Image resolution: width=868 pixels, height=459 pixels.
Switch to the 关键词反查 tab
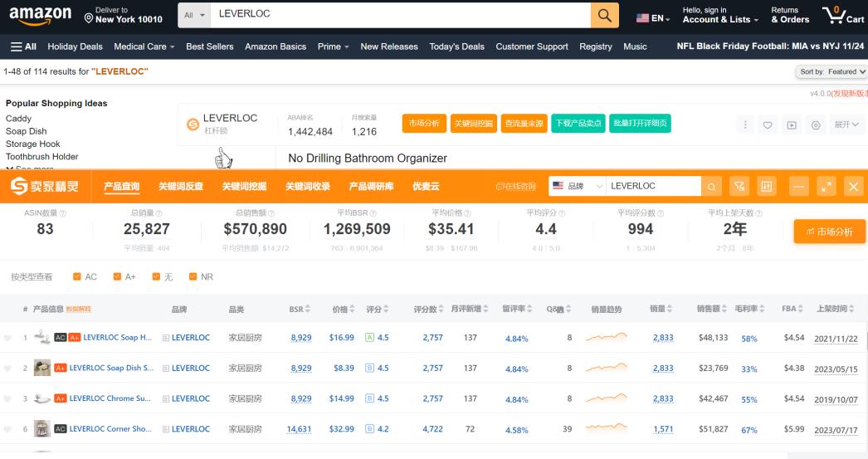(x=181, y=187)
